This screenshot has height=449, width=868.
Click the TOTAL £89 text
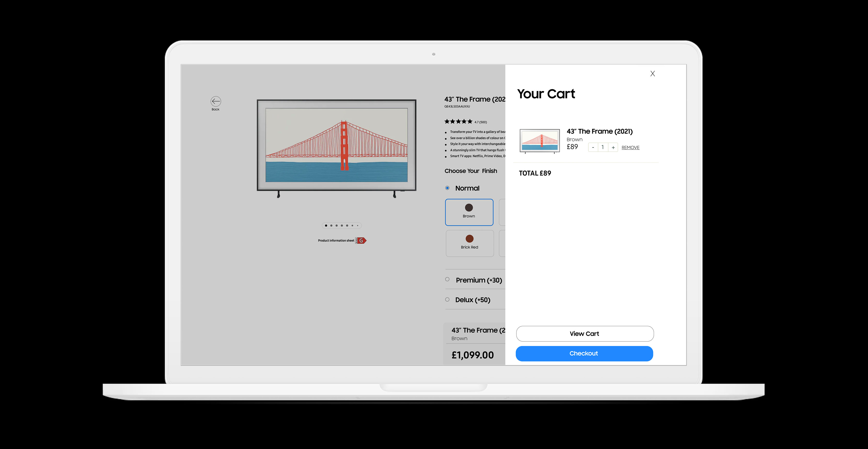(x=535, y=173)
